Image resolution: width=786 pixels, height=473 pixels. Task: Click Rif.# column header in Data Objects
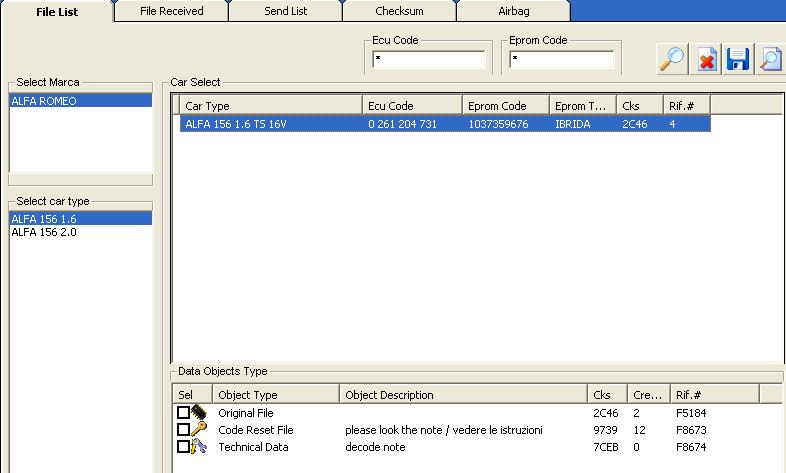715,394
